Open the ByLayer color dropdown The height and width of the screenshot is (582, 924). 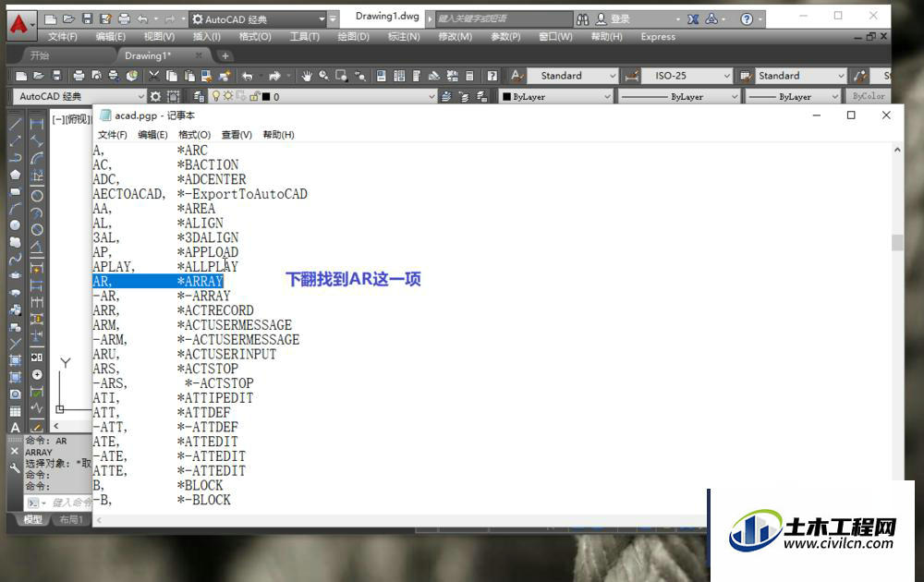click(x=555, y=96)
